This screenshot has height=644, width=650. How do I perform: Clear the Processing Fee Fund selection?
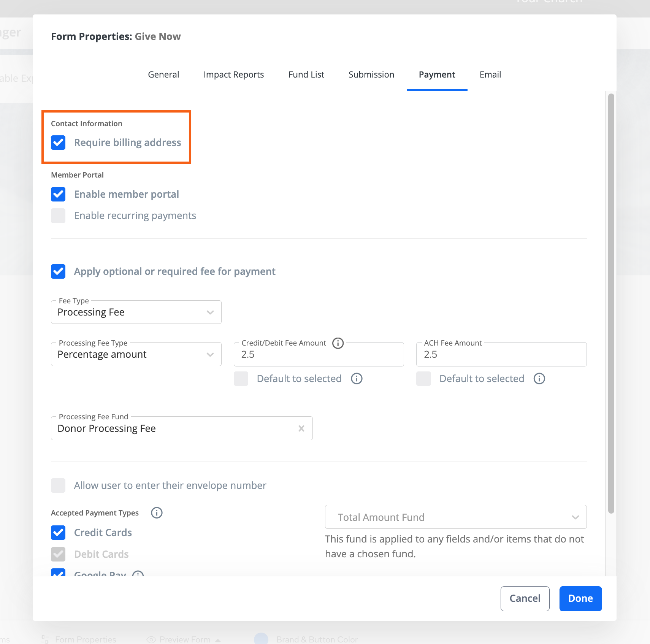(x=301, y=428)
